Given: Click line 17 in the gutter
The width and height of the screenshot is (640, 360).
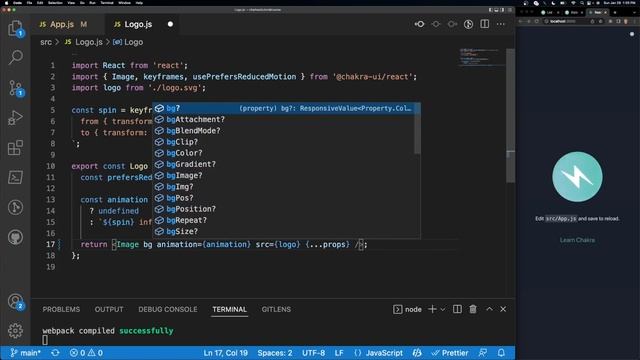Looking at the screenshot, I should pyautogui.click(x=50, y=244).
